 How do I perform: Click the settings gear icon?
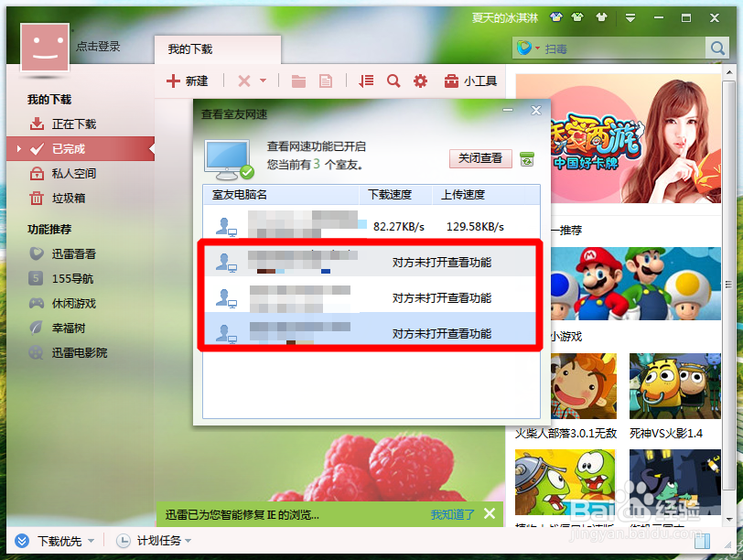420,81
